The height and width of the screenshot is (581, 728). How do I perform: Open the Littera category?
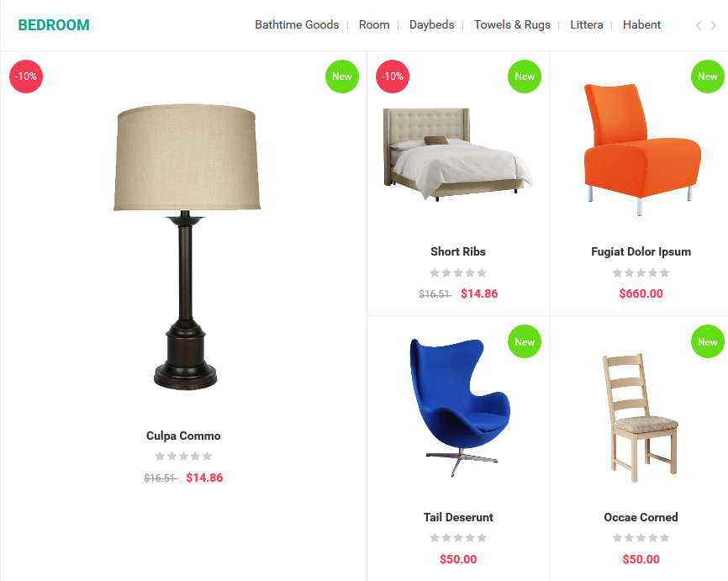[587, 24]
